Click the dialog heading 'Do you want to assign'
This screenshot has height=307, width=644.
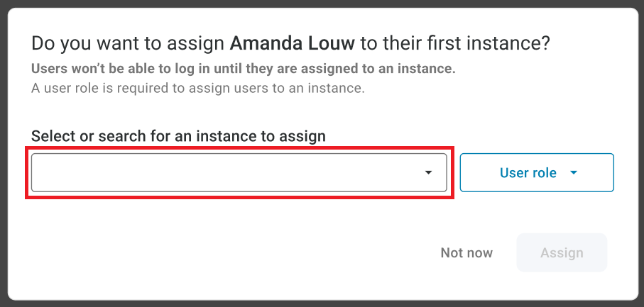click(x=128, y=43)
